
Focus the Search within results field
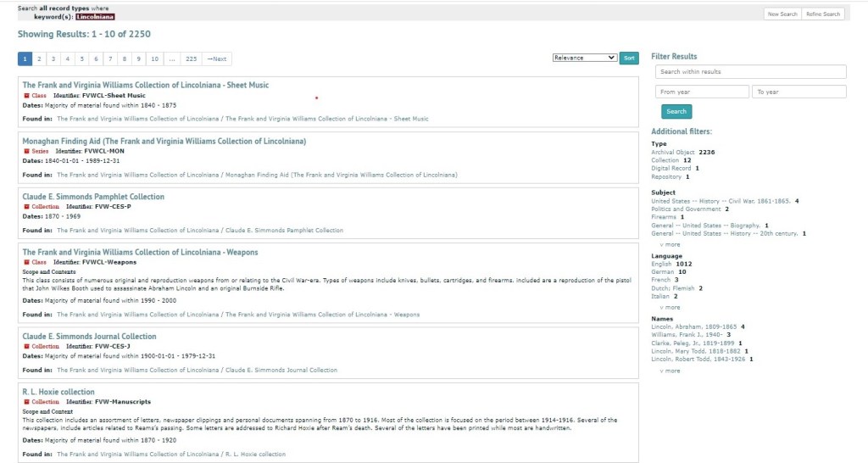coord(750,72)
